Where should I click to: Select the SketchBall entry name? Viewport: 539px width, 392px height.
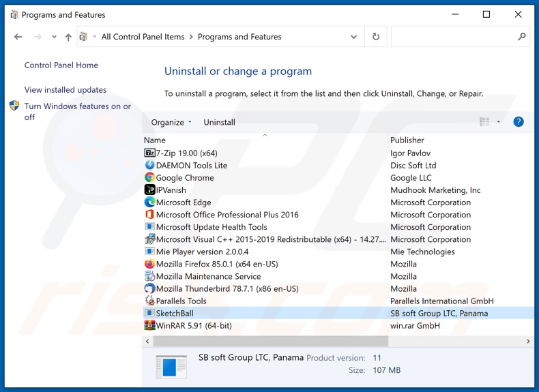[175, 314]
